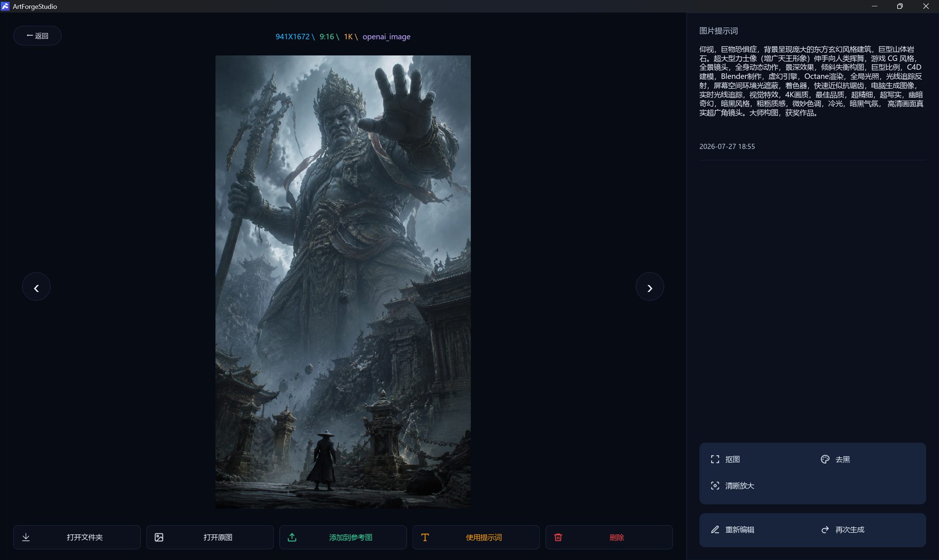Go to the next image with the right chevron

pos(650,287)
